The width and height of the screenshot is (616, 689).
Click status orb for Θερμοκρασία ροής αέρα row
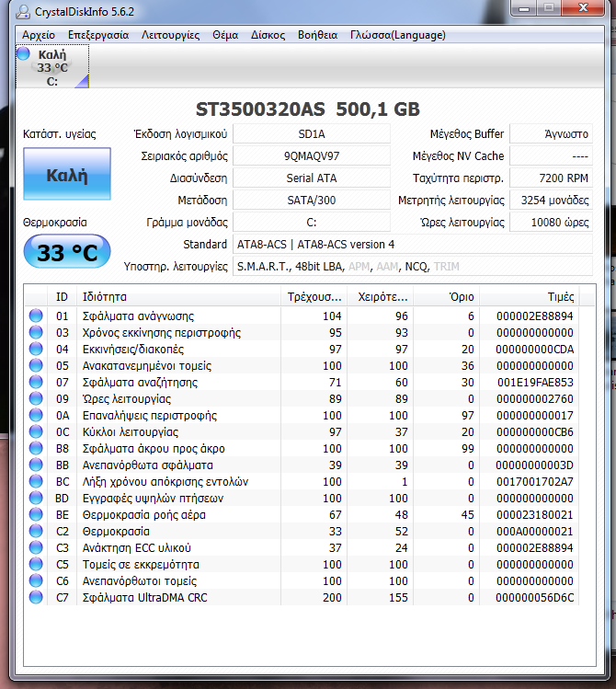[36, 514]
